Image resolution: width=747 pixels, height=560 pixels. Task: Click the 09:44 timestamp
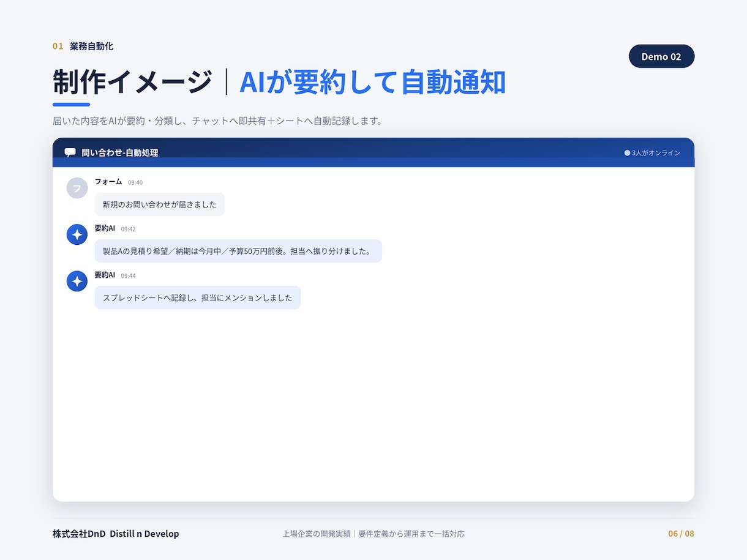[x=129, y=275]
